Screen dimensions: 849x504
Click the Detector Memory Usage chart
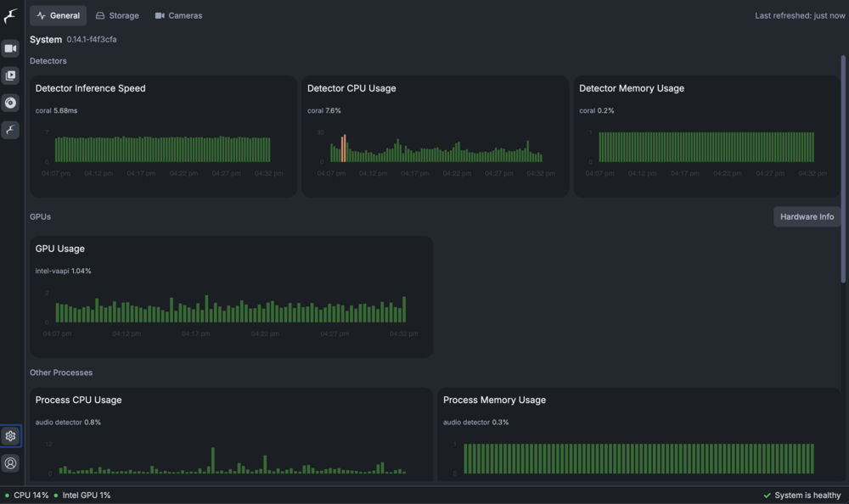point(706,147)
